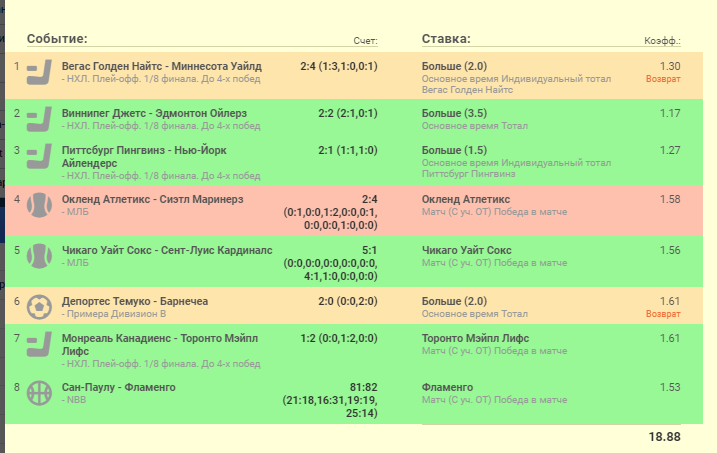Screen dimensions: 717x453
Task: Click coefficient 1.56
Action: coord(670,250)
